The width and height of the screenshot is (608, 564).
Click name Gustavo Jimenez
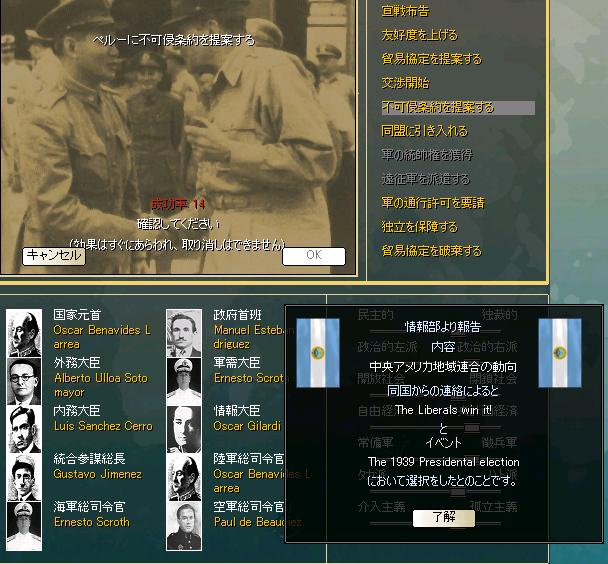(98, 474)
